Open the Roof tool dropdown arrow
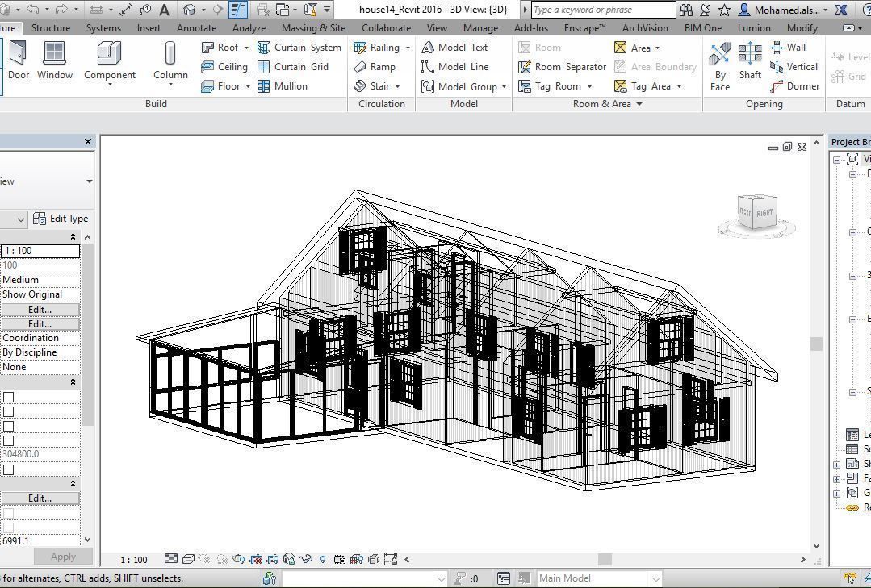Viewport: 871px width, 588px height. pos(247,48)
